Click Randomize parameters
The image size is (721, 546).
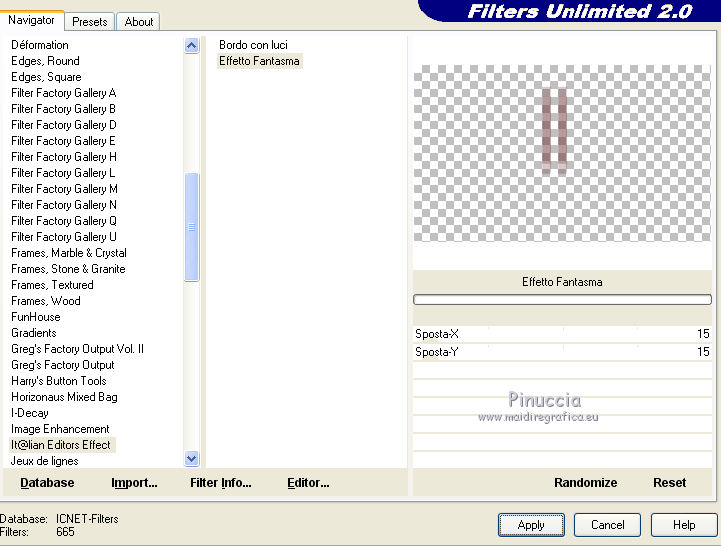point(585,483)
